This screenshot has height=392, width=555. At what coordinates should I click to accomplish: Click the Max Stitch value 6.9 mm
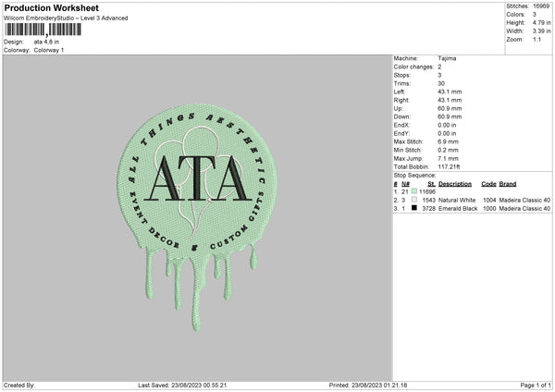coord(448,141)
